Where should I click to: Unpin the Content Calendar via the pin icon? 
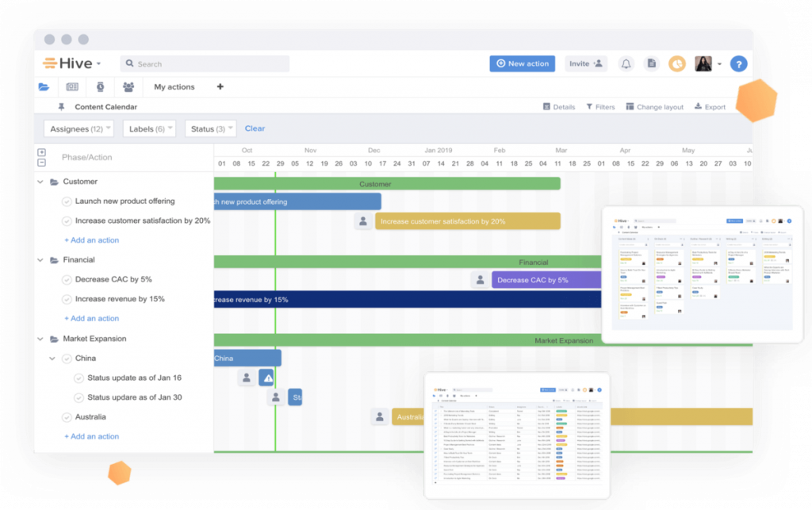pyautogui.click(x=62, y=107)
